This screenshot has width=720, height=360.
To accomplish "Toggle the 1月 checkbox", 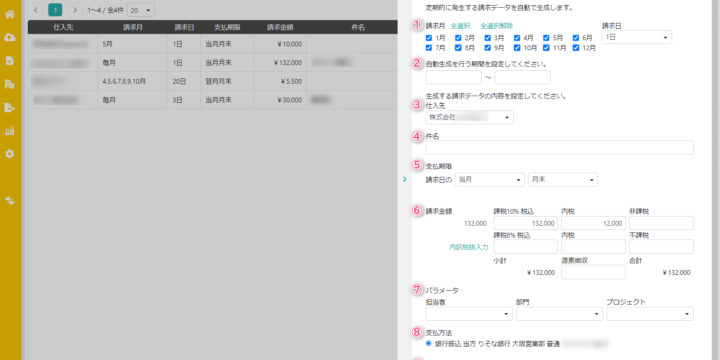I will tap(429, 38).
